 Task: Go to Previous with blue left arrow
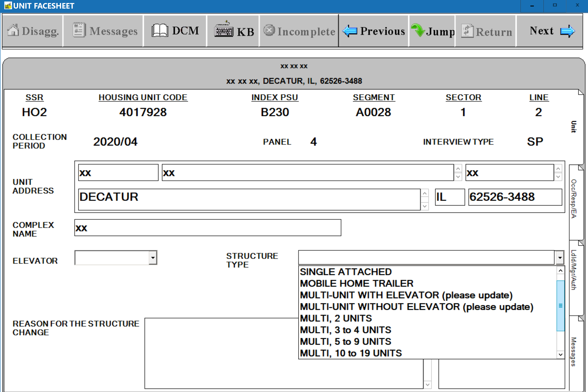350,31
